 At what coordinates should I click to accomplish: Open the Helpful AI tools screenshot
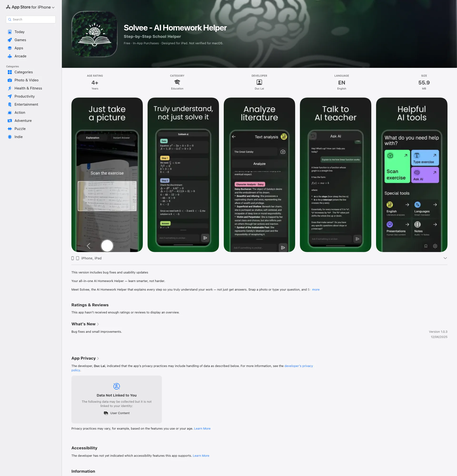click(x=412, y=175)
